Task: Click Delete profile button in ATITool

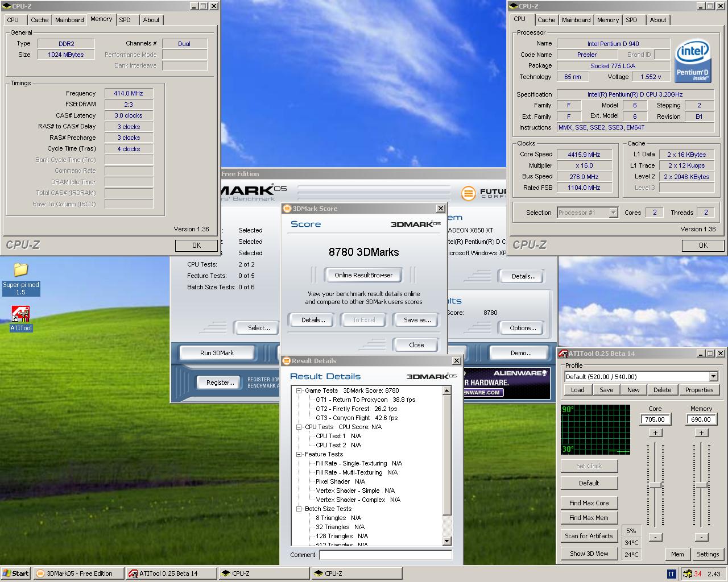Action: [x=662, y=390]
